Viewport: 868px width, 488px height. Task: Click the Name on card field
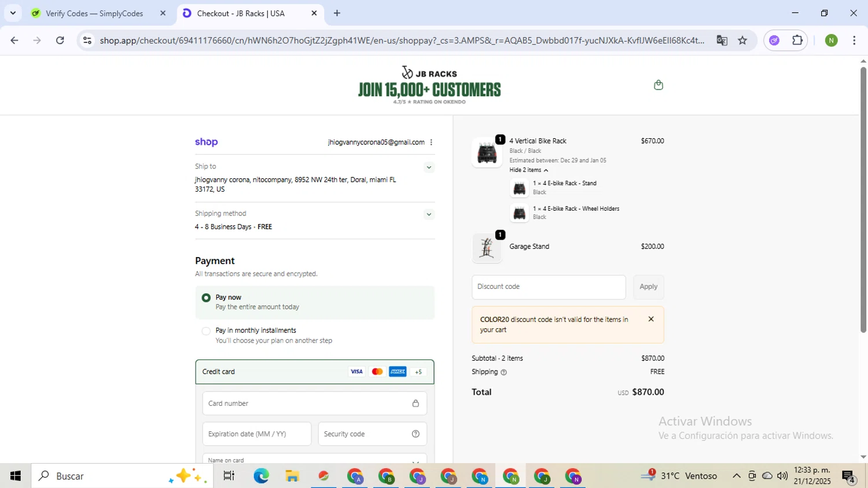pos(315,458)
